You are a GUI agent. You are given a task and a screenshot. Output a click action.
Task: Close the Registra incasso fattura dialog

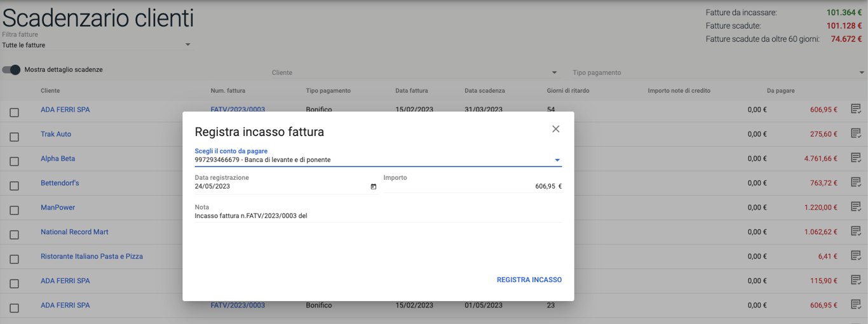[x=555, y=129]
